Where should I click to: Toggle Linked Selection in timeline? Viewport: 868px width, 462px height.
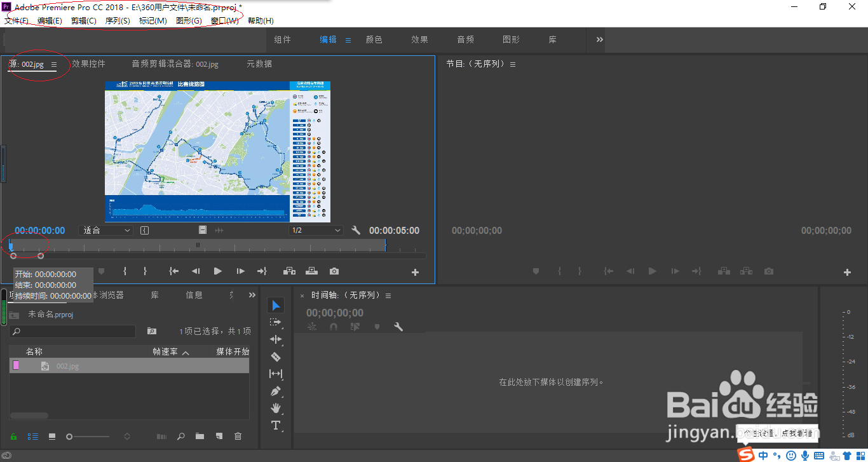click(x=355, y=327)
